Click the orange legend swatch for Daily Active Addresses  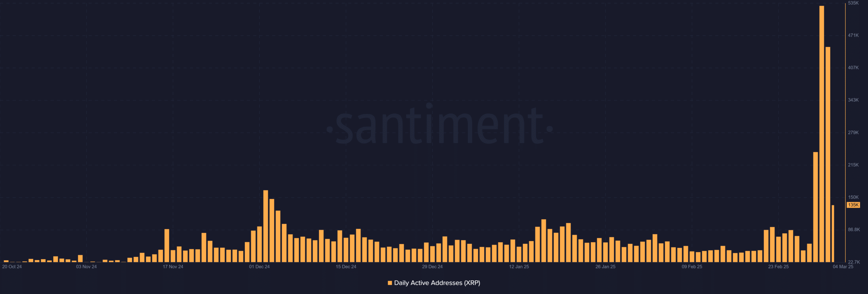[x=390, y=283]
